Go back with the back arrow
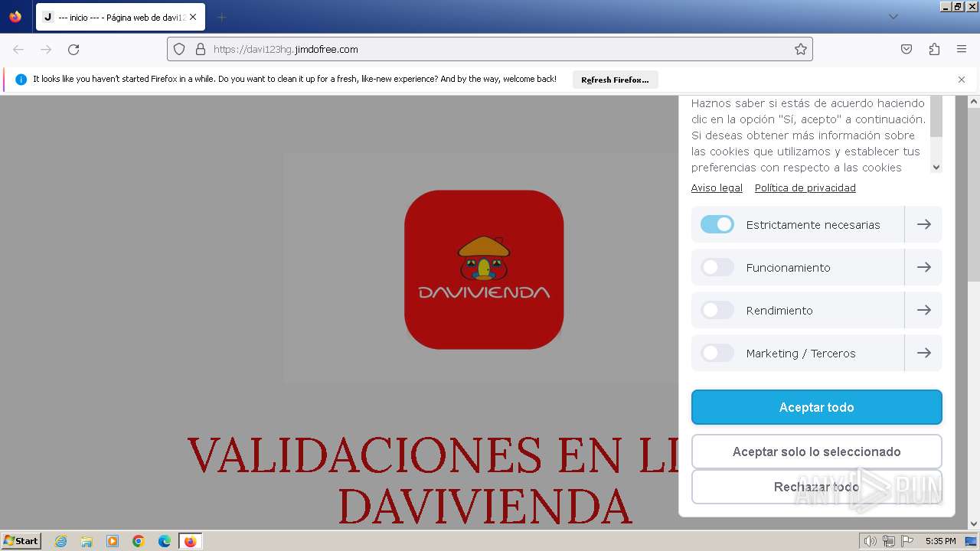Image resolution: width=980 pixels, height=551 pixels. (18, 49)
